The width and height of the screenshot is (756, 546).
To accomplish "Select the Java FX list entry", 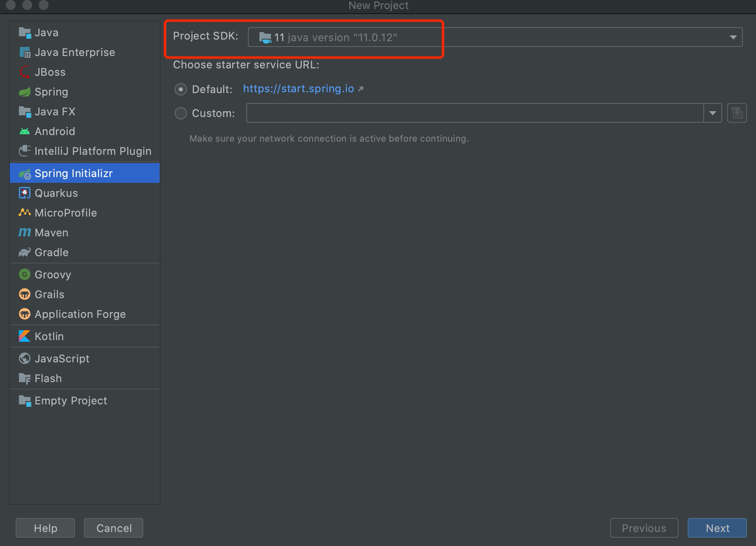I will pyautogui.click(x=85, y=112).
